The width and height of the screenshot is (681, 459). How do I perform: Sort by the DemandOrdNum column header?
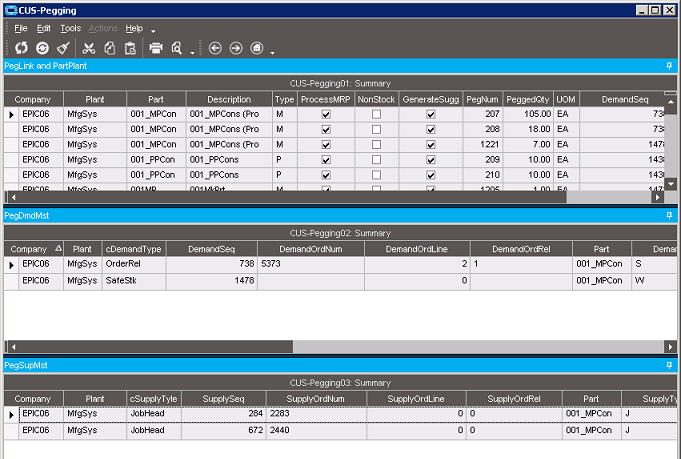coord(311,249)
